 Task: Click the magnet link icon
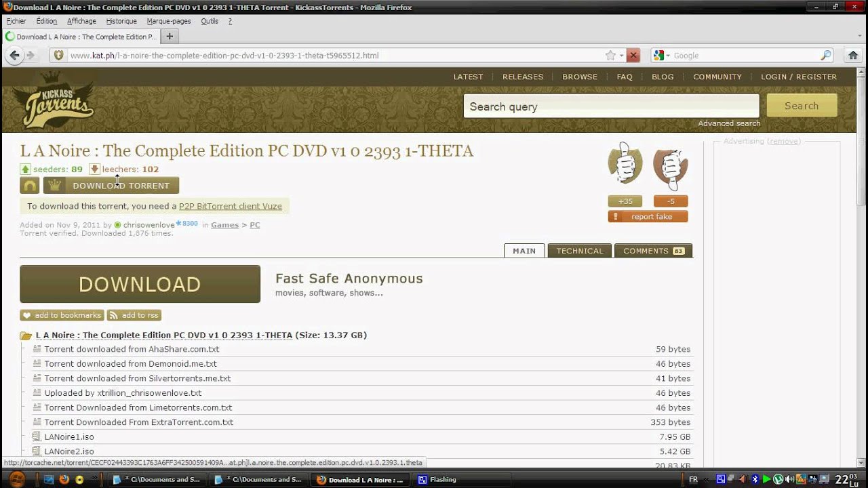[x=30, y=186]
